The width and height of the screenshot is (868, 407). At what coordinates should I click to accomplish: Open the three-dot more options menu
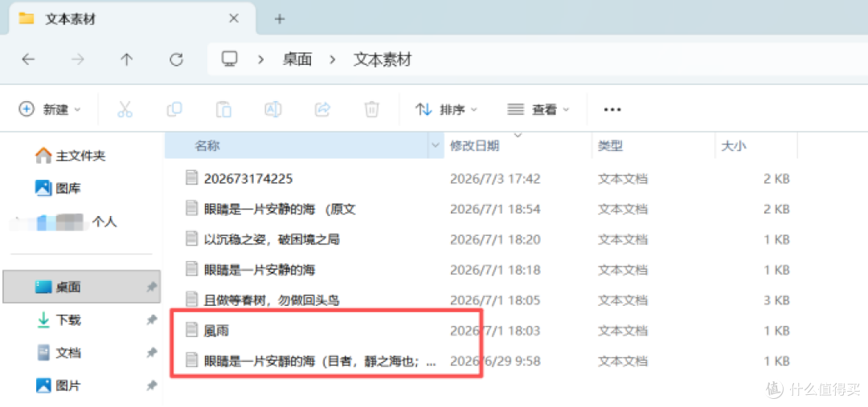point(612,109)
